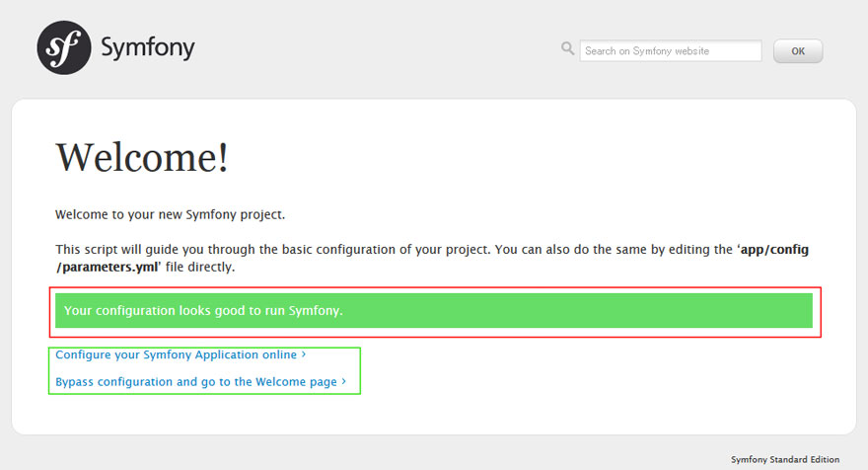The width and height of the screenshot is (868, 470).
Task: Click the bold app/config/parameters.yml file path
Action: [x=432, y=259]
